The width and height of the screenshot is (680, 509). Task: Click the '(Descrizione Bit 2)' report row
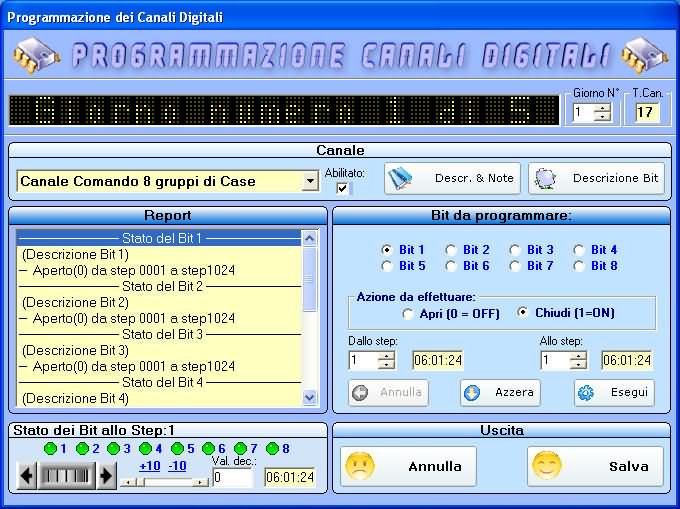pyautogui.click(x=159, y=302)
